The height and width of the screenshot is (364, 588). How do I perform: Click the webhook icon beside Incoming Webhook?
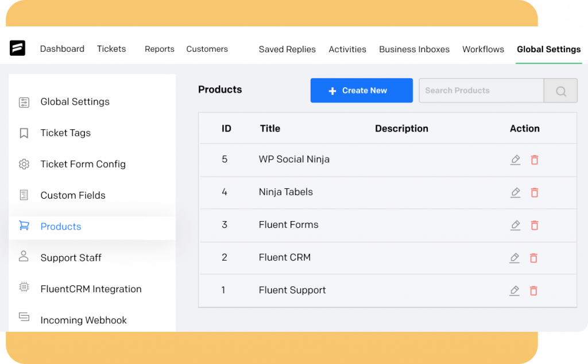coord(24,320)
